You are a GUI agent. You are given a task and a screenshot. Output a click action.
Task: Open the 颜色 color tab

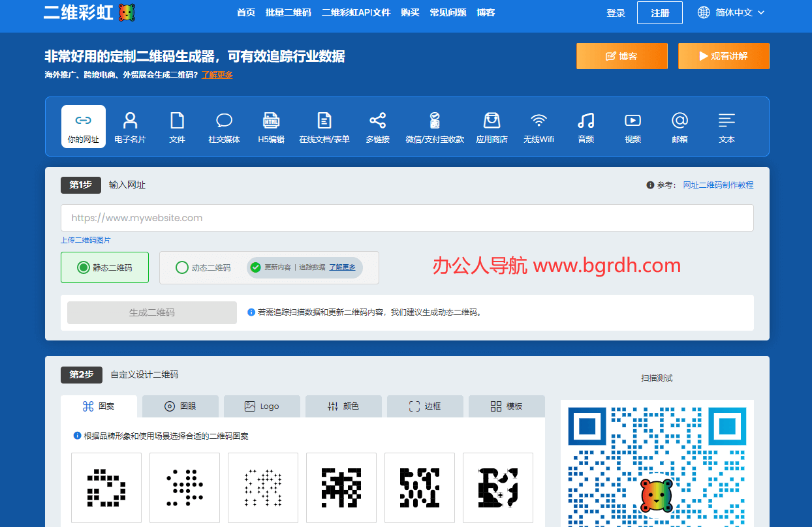coord(343,406)
